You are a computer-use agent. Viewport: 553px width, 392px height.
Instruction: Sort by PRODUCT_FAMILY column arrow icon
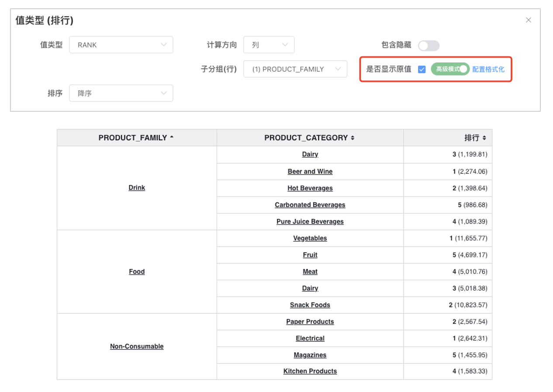172,138
